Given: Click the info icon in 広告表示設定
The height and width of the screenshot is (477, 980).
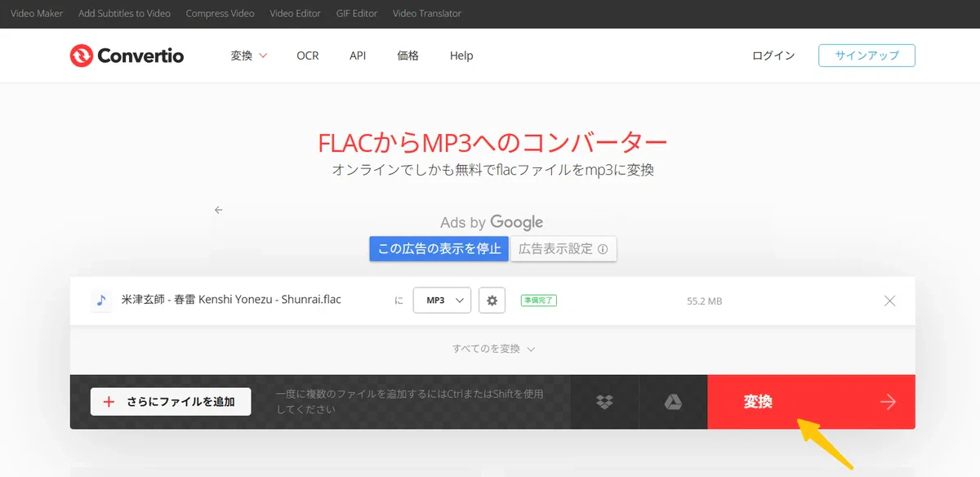Looking at the screenshot, I should point(603,249).
